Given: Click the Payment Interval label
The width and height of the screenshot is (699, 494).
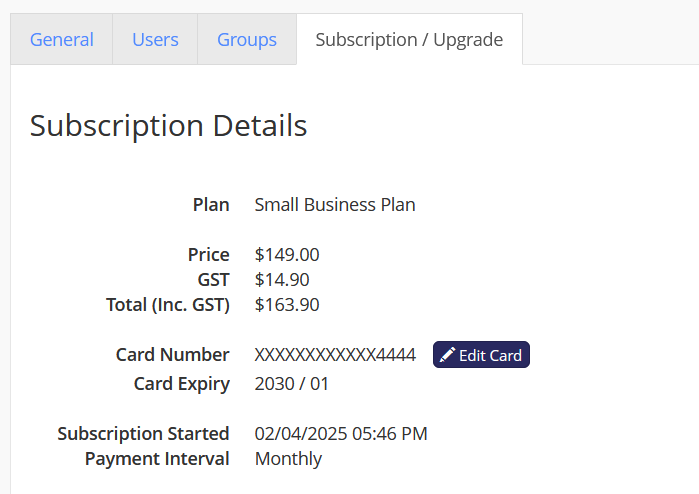Looking at the screenshot, I should coord(157,459).
